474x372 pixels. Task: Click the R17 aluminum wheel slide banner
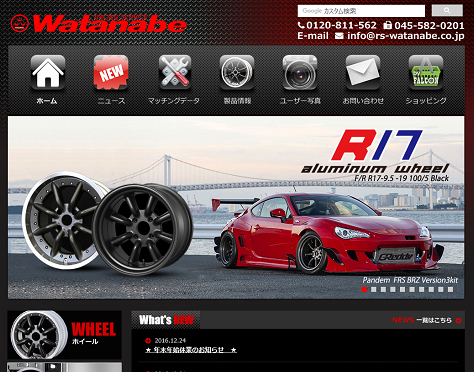tap(236, 207)
